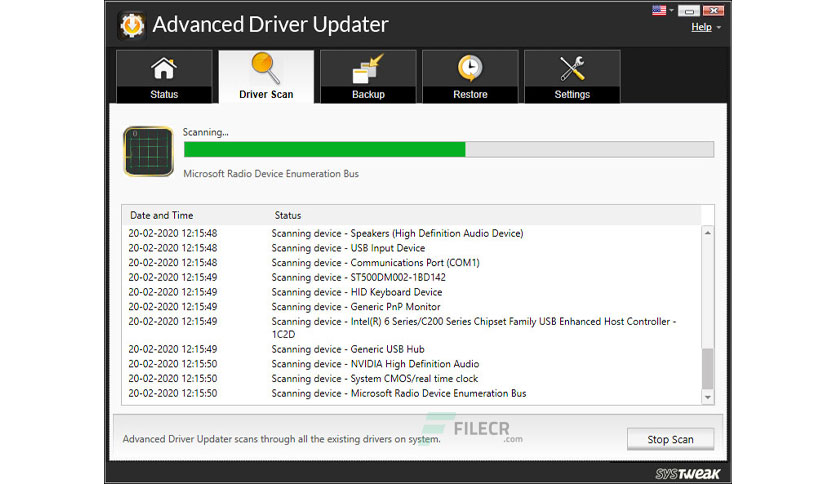Open the Settings tab label
The image size is (836, 484).
[572, 94]
